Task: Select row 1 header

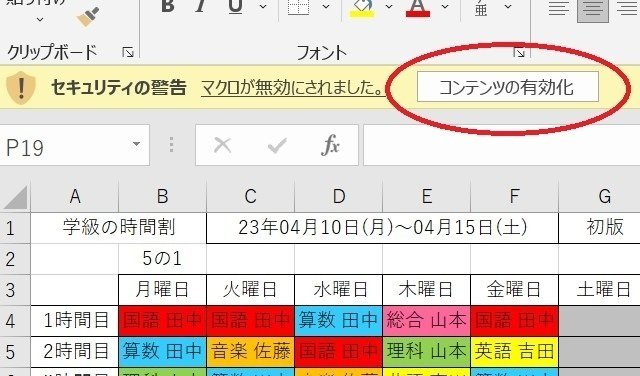Action: click(x=15, y=228)
